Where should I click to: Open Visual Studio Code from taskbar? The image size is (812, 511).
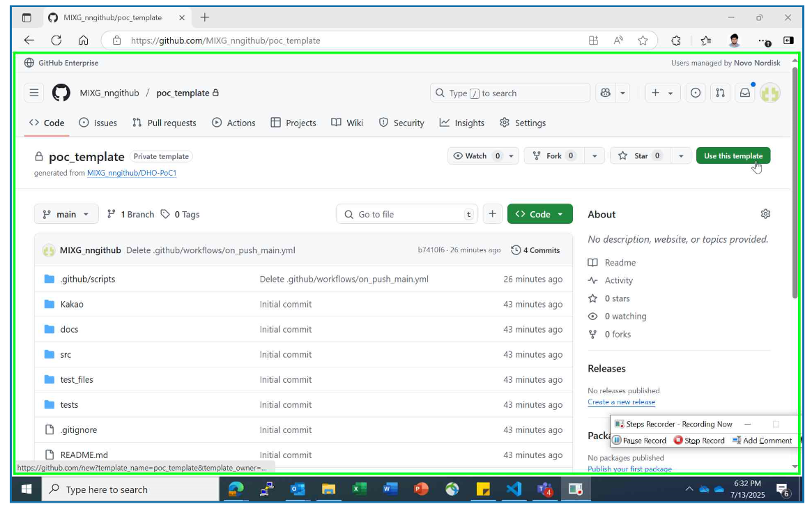pos(514,489)
